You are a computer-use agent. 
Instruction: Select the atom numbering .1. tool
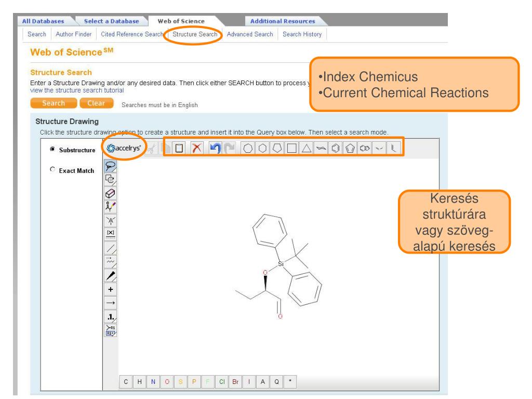click(x=110, y=317)
